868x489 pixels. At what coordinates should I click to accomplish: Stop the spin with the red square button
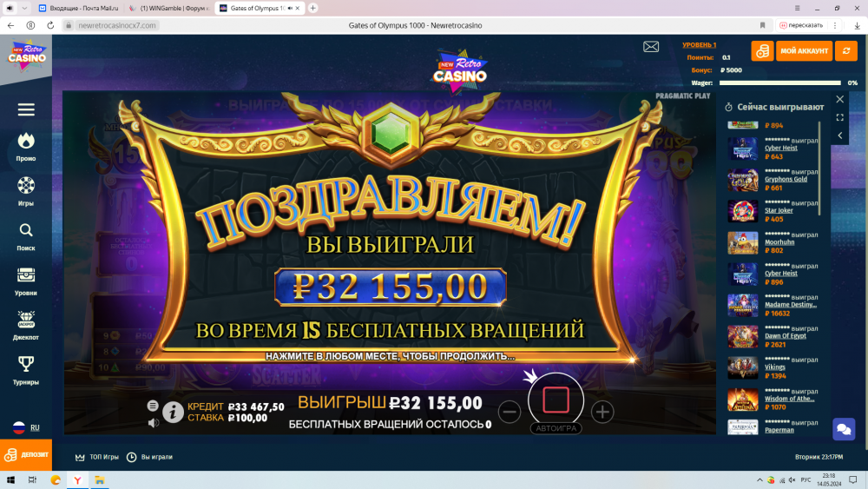pos(556,400)
